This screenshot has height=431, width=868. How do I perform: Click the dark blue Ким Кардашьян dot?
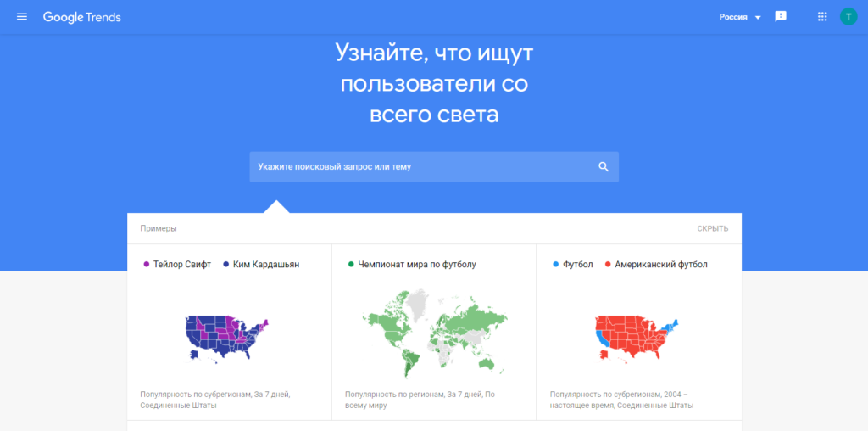click(226, 265)
